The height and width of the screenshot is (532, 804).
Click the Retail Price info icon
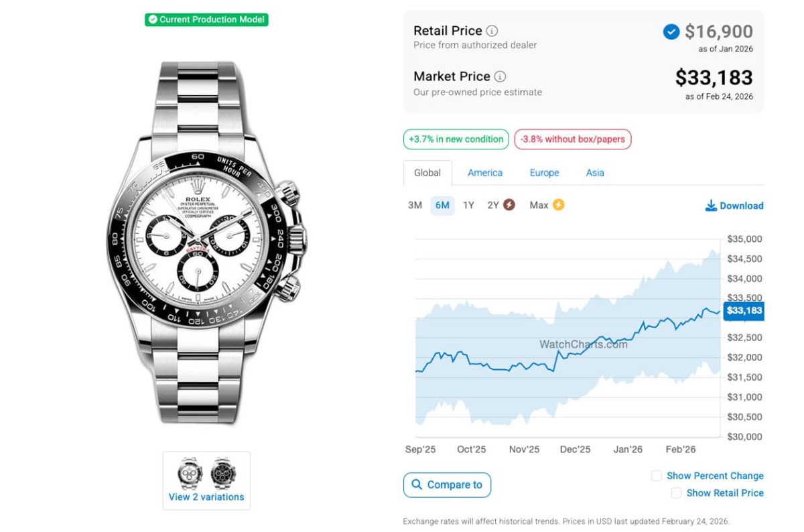(492, 31)
